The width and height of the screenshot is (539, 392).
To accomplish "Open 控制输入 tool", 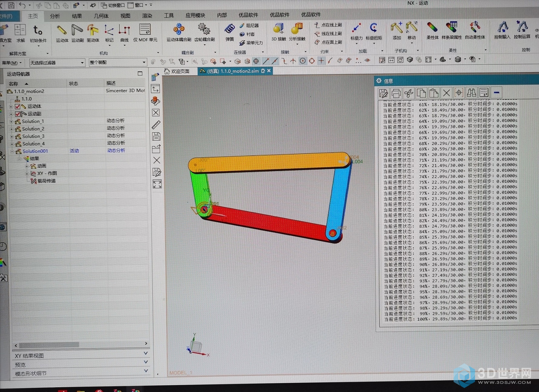I will tap(502, 30).
